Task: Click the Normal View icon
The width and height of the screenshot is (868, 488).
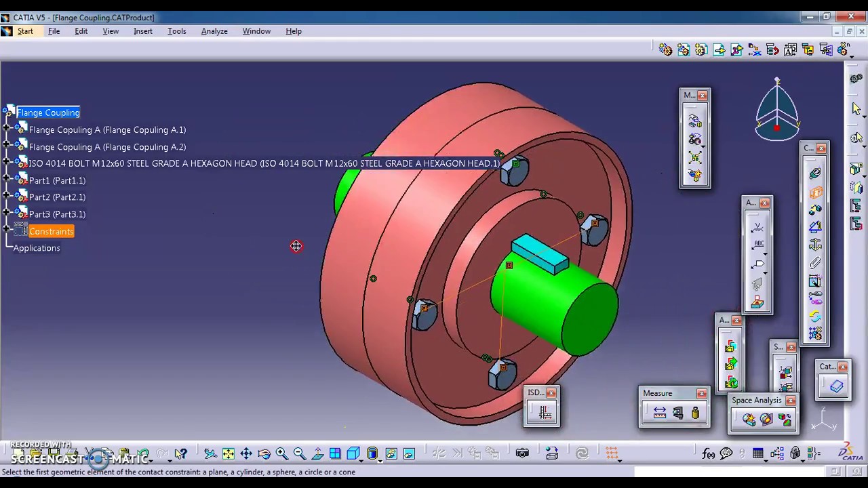Action: (x=317, y=454)
